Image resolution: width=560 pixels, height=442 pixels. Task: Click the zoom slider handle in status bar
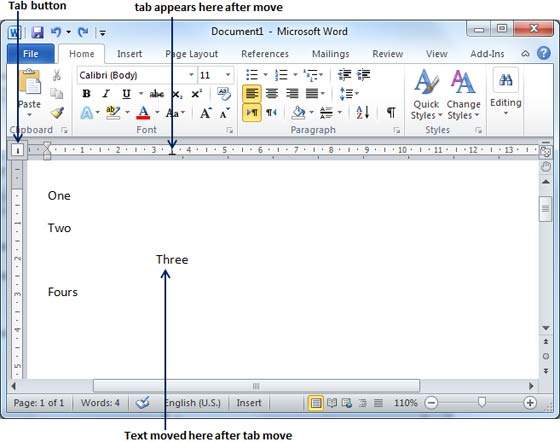pyautogui.click(x=482, y=402)
